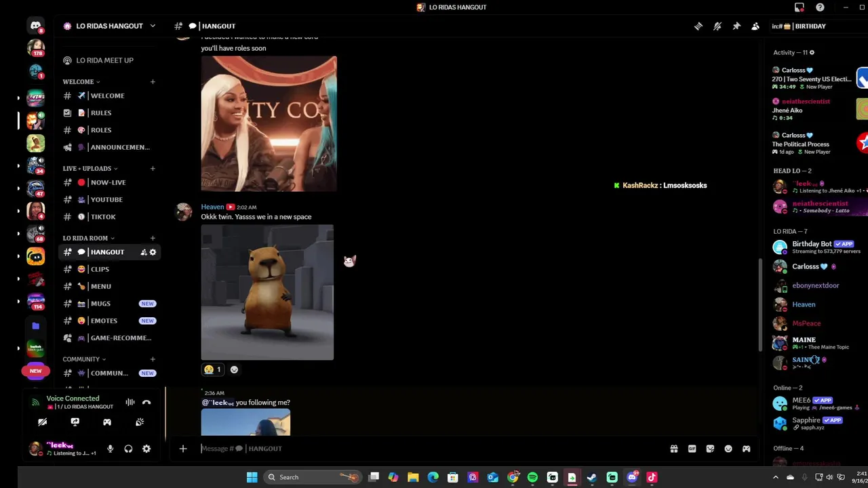Image resolution: width=868 pixels, height=488 pixels.
Task: Open the RULES channel
Action: tap(110, 113)
